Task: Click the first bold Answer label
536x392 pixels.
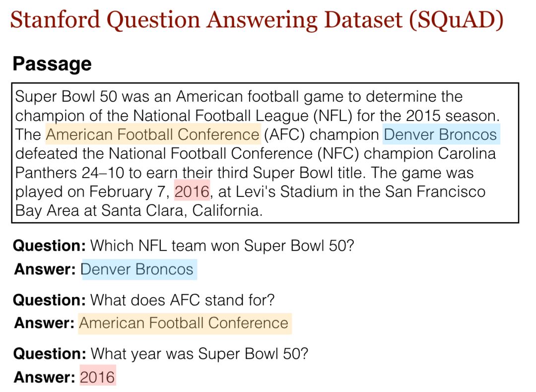Action: 45,269
